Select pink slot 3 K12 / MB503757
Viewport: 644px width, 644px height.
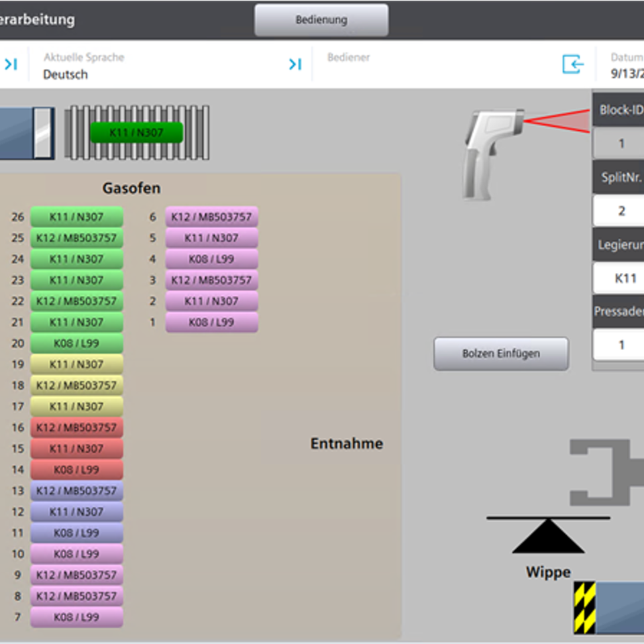point(211,280)
